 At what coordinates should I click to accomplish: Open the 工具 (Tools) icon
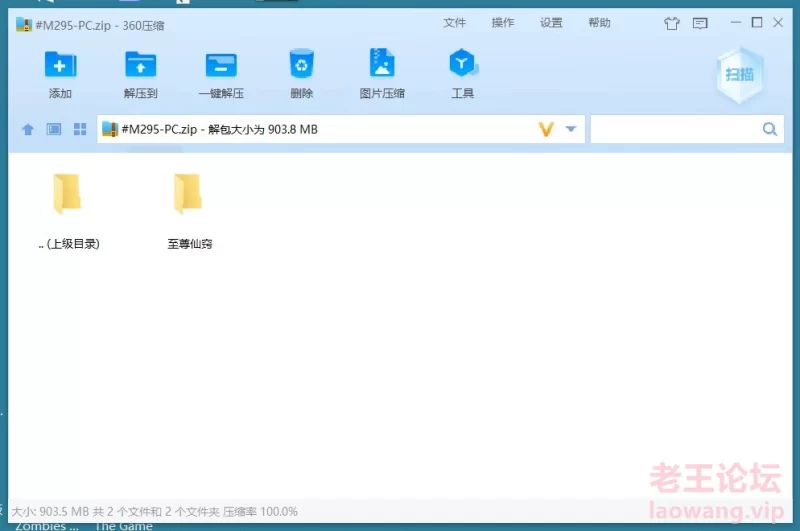[x=462, y=63]
